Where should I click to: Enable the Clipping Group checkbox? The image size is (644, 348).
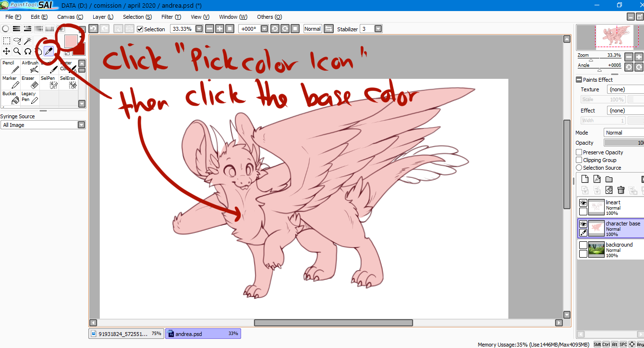pyautogui.click(x=579, y=160)
